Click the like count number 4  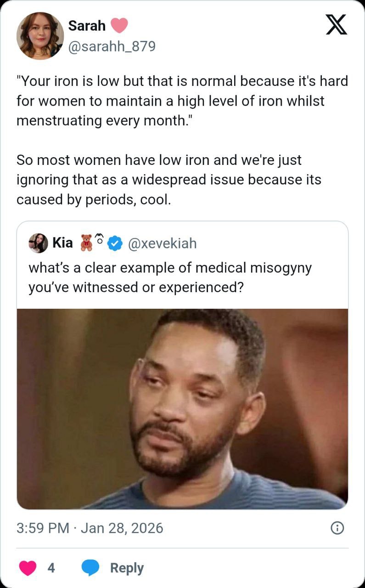pos(51,568)
